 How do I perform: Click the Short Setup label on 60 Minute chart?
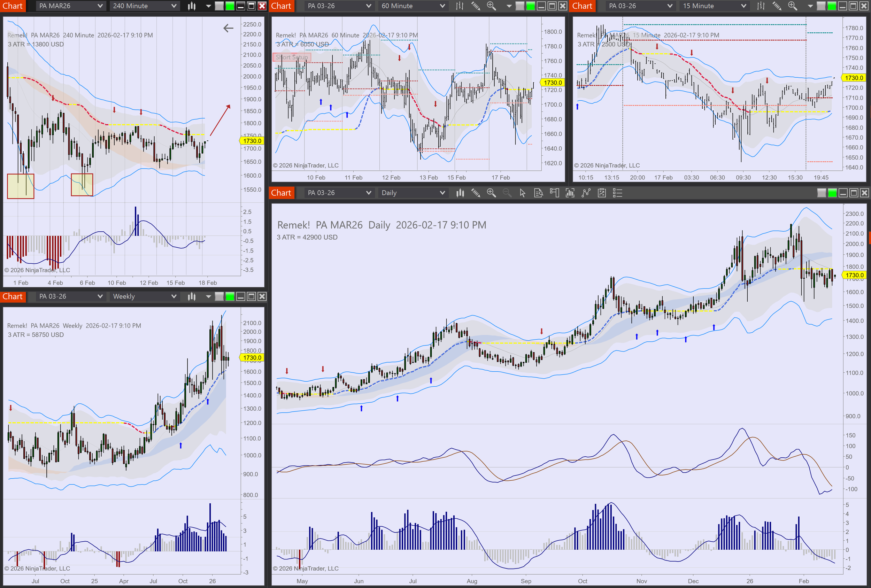pos(292,57)
